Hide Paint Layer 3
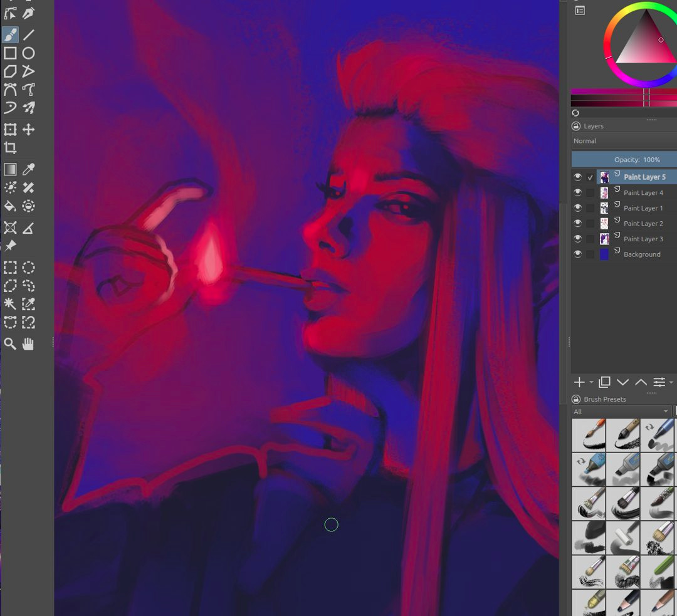677x616 pixels. 578,239
